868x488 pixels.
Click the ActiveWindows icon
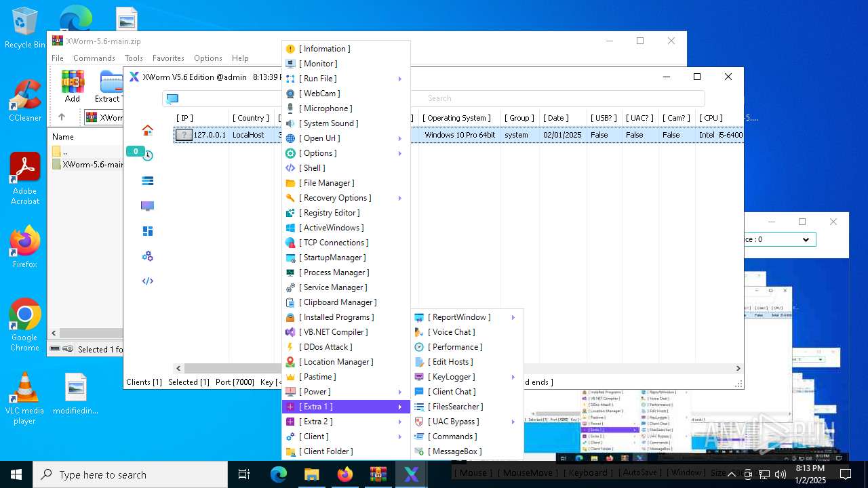tap(290, 228)
